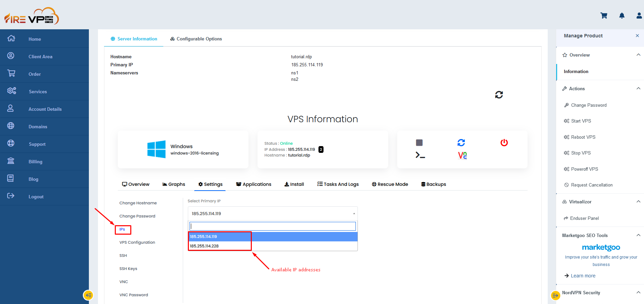Click Change Password under Actions
This screenshot has height=304, width=644.
coord(585,105)
